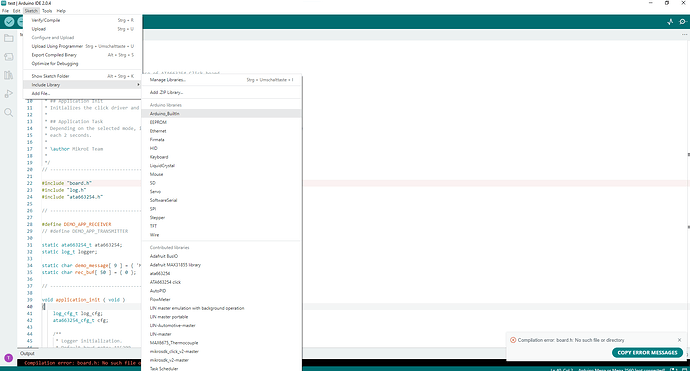The height and width of the screenshot is (371, 690).
Task: Click code line #define DEMO_APP_RECEIVER
Action: 77,224
